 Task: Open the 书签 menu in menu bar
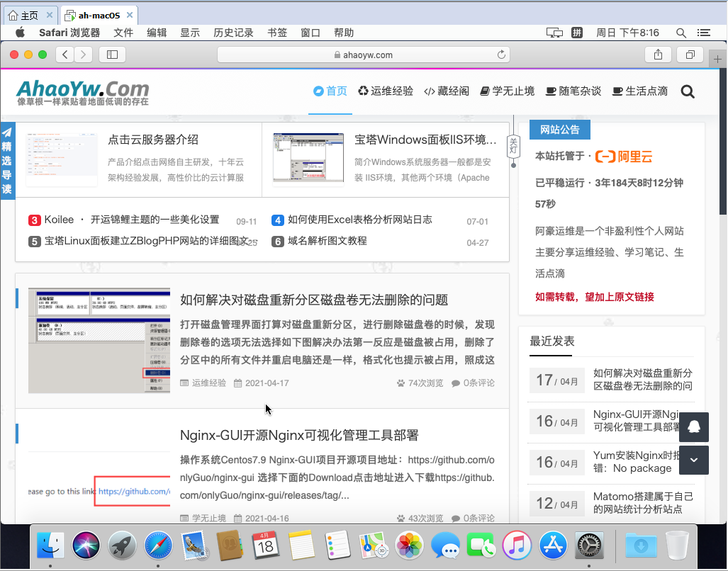point(277,33)
